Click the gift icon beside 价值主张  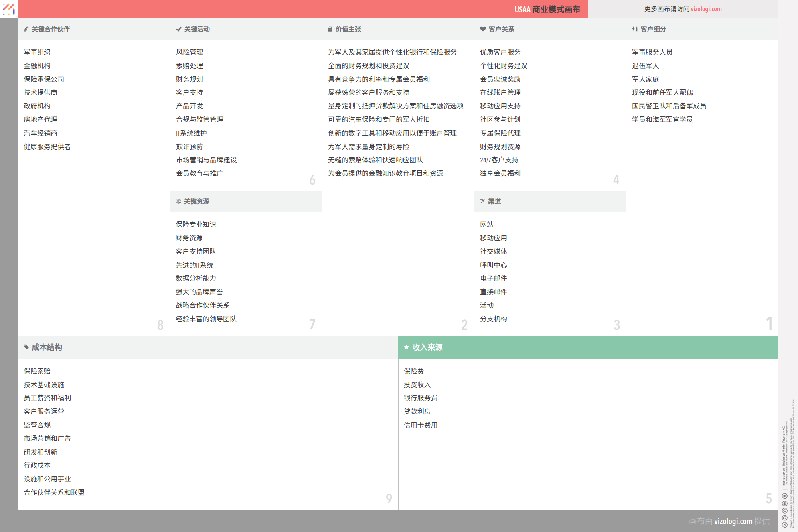(x=330, y=29)
